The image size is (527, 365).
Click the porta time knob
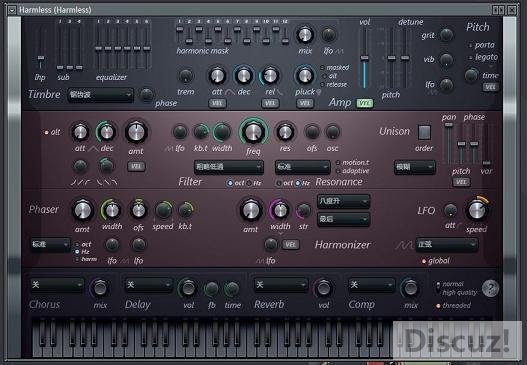[471, 75]
